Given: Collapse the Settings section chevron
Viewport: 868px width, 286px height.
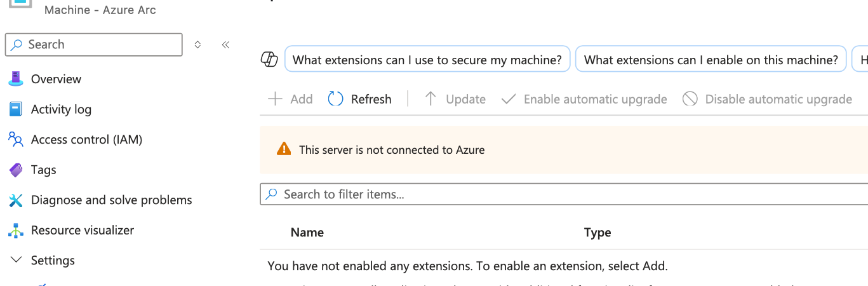Looking at the screenshot, I should tap(16, 261).
